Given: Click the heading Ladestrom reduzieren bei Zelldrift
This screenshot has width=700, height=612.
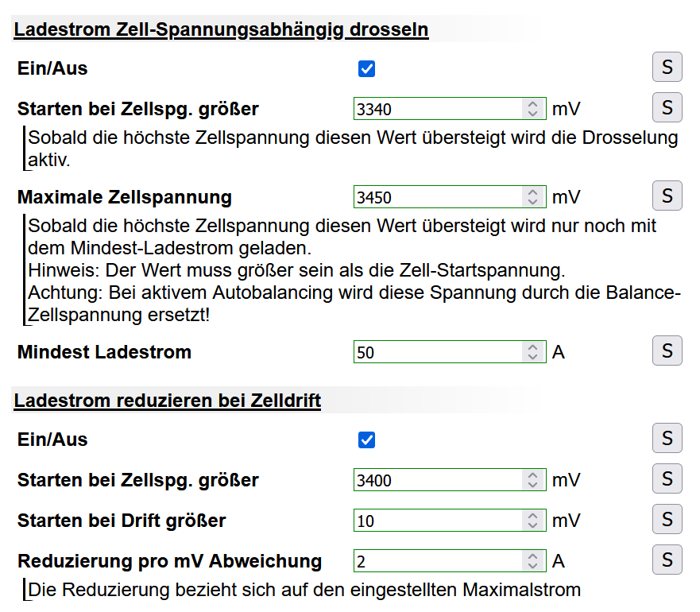Looking at the screenshot, I should (x=167, y=401).
